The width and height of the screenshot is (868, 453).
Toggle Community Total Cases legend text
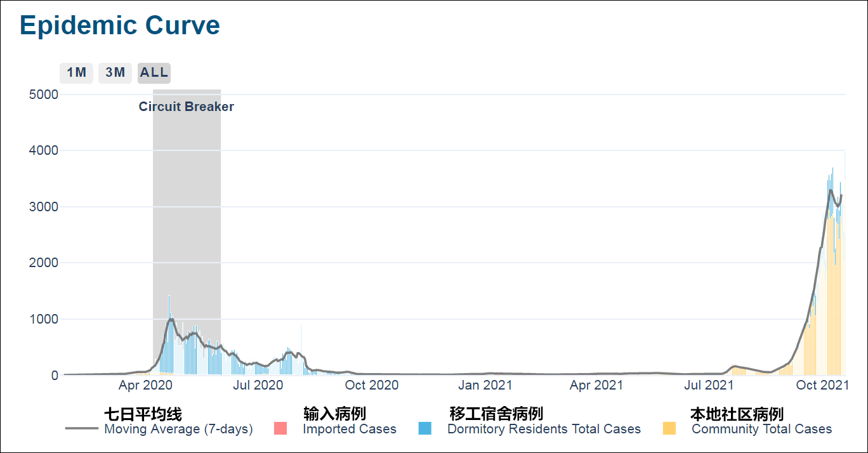point(761,430)
